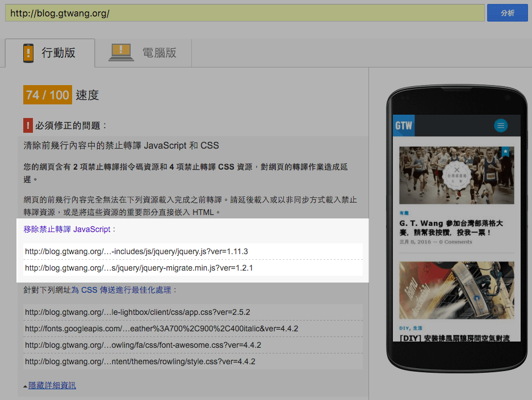Click the DIY ventilation article thumbnail in preview
This screenshot has width=532, height=400.
[x=456, y=290]
